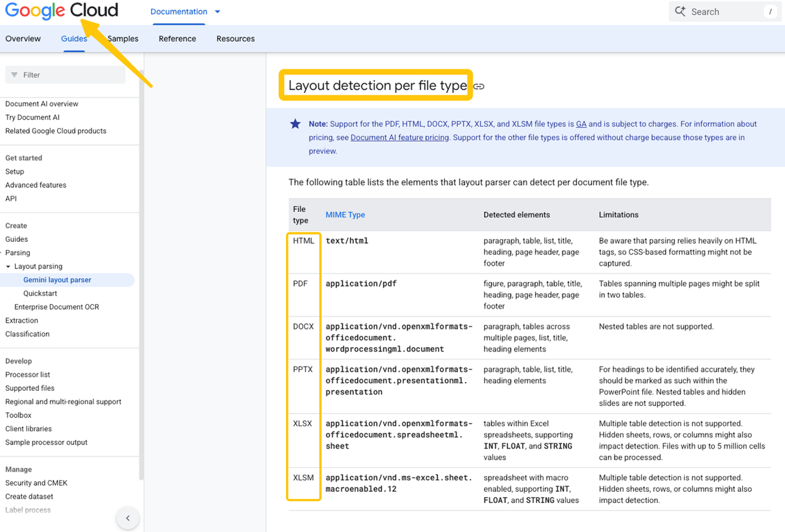Open Advanced features page
Image resolution: width=785 pixels, height=532 pixels.
click(36, 185)
